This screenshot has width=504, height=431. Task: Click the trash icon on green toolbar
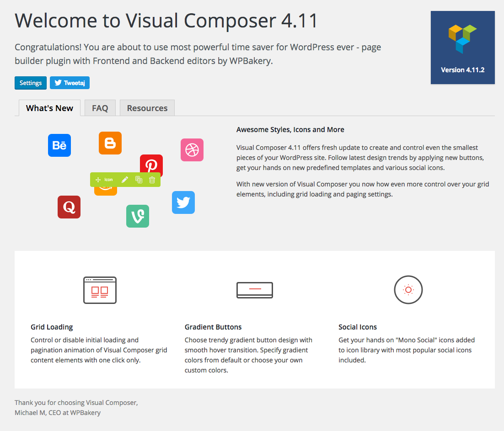(x=152, y=180)
